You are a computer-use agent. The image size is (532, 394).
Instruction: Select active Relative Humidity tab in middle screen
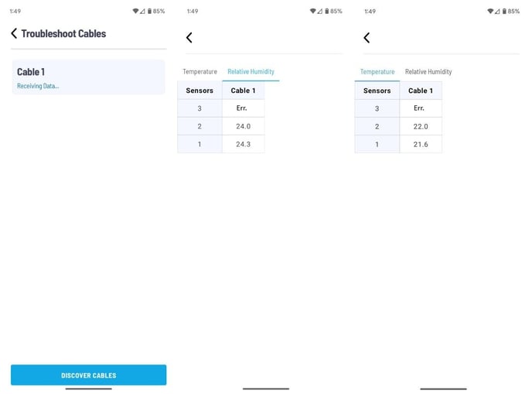251,72
